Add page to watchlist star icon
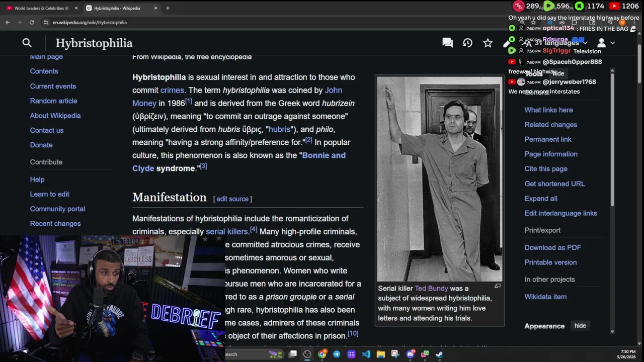This screenshot has width=644, height=362. point(488,43)
